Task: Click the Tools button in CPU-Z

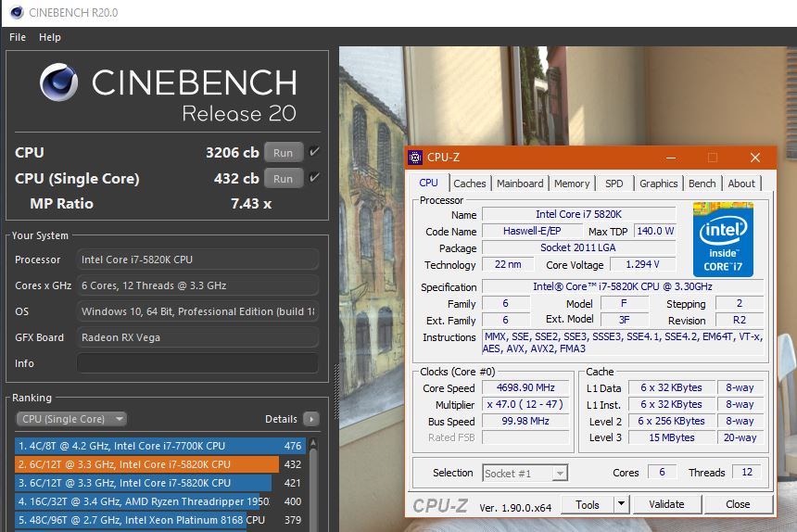Action: tap(587, 504)
